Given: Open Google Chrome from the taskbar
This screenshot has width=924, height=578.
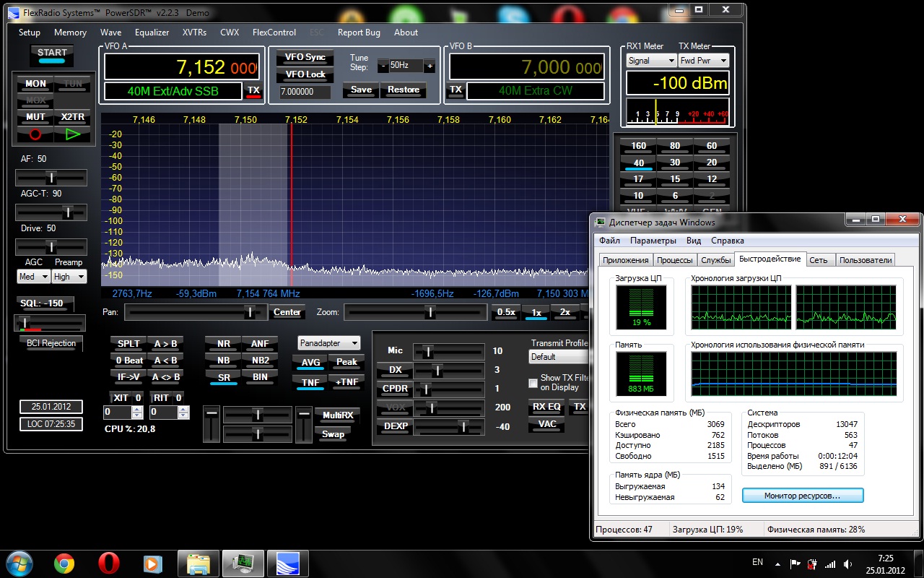Looking at the screenshot, I should [64, 564].
